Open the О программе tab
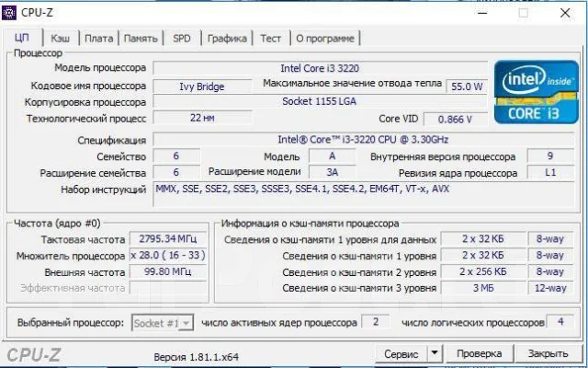The width and height of the screenshot is (588, 368). 325,39
